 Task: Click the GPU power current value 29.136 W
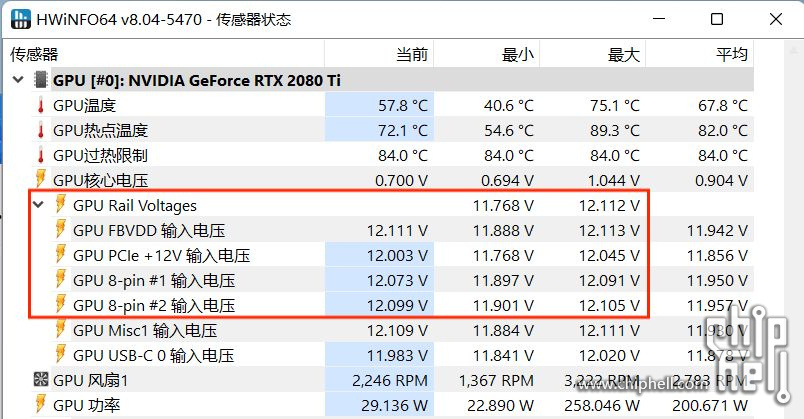[394, 406]
